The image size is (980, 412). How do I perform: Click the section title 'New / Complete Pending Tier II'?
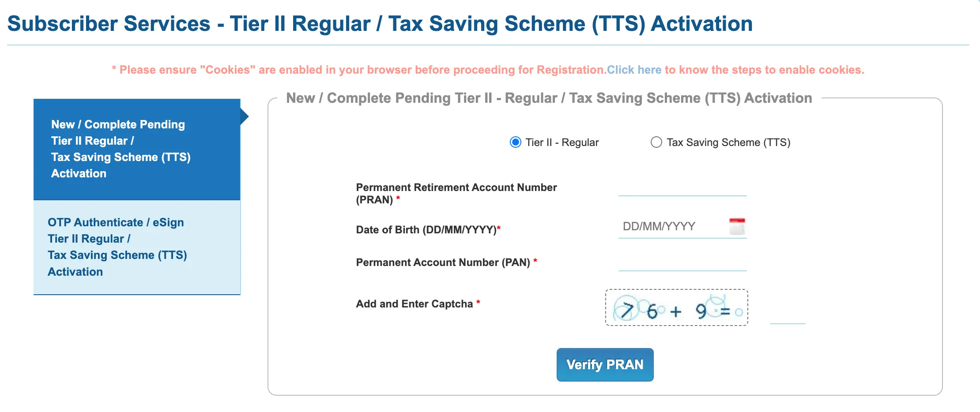549,98
